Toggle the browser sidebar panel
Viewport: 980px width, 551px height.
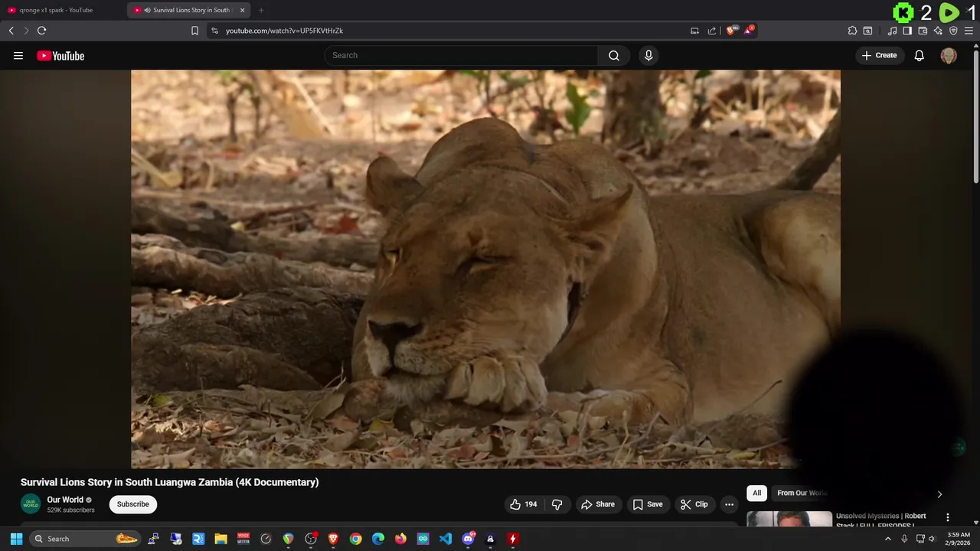(907, 31)
